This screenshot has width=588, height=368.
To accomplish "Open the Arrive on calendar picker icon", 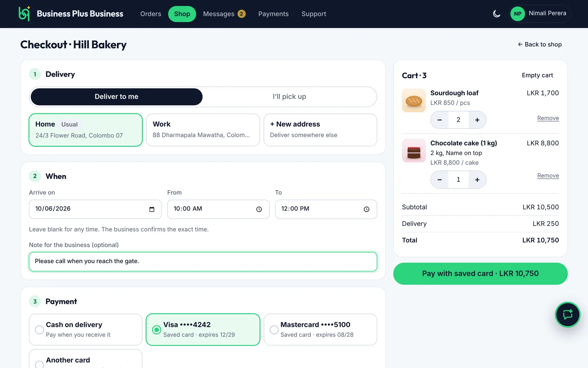I will click(152, 209).
